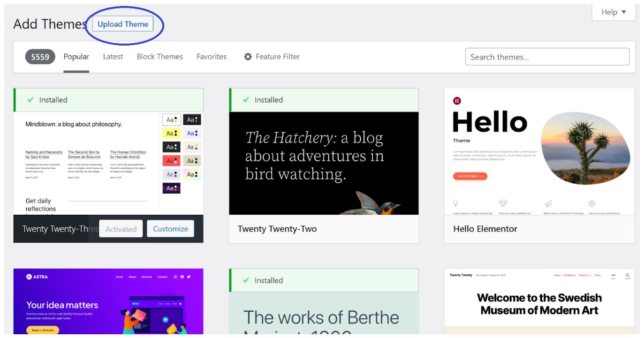Screen dimensions: 644x338
Task: Click the 5559 theme count badge
Action: pyautogui.click(x=40, y=57)
